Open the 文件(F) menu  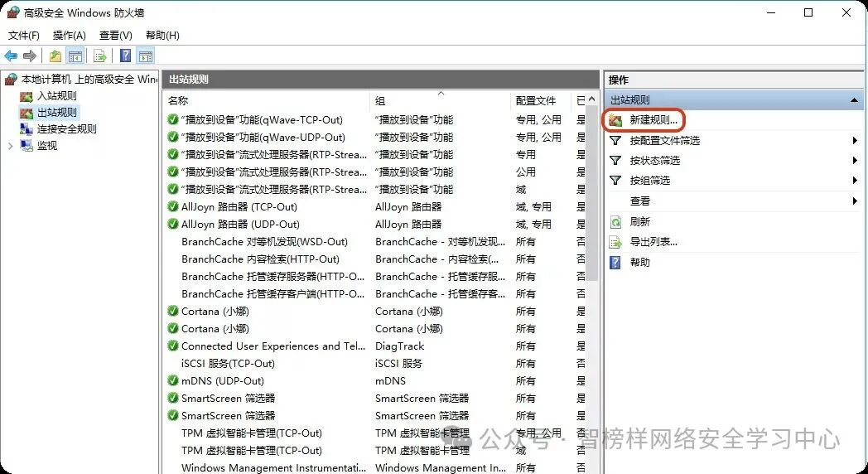[24, 36]
